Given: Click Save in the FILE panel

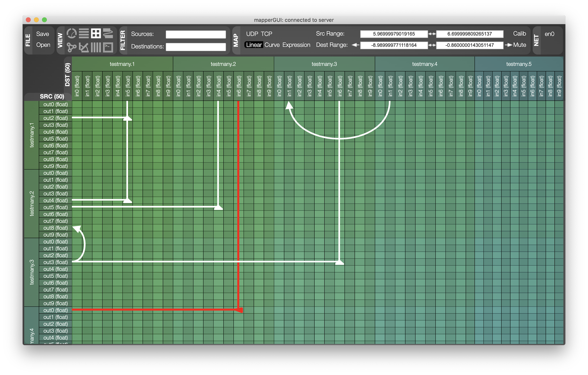Looking at the screenshot, I should tap(43, 34).
